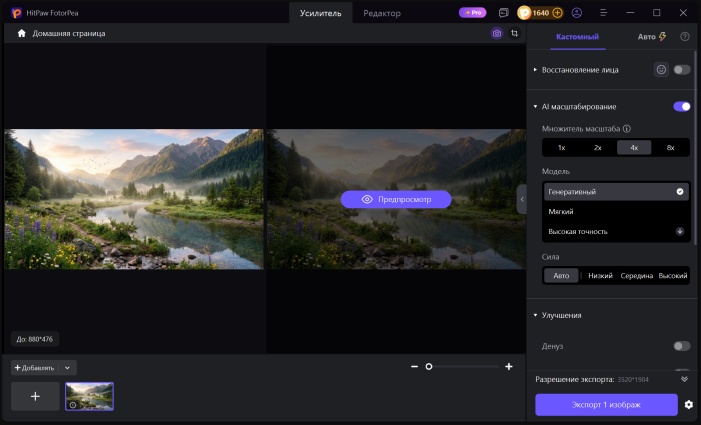Click the right panel vertical scrollbar
Image resolution: width=701 pixels, height=425 pixels.
(x=695, y=147)
